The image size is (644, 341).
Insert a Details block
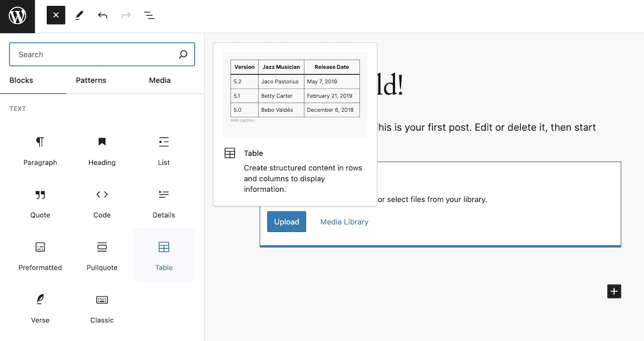[164, 205]
